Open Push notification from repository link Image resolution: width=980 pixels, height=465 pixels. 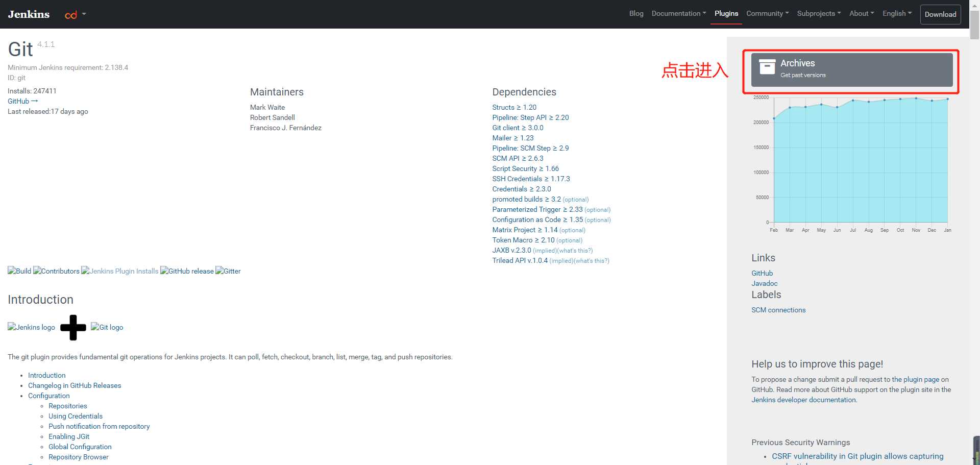click(x=99, y=426)
